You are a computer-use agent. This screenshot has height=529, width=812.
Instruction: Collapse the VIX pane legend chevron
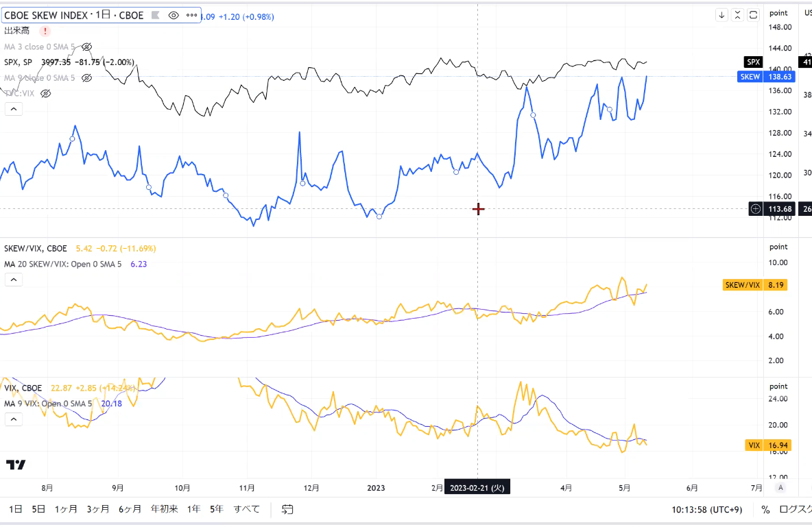pyautogui.click(x=14, y=419)
